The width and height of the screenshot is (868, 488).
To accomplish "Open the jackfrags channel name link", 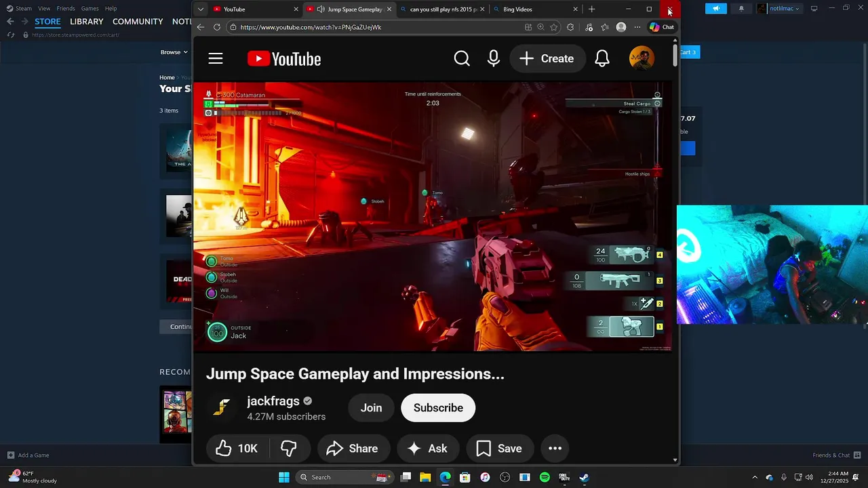I will pyautogui.click(x=273, y=401).
